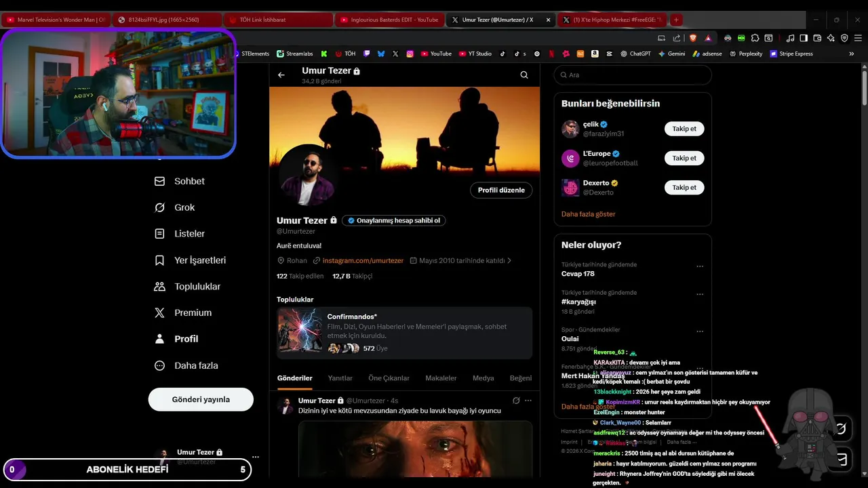This screenshot has height=488, width=868.
Task: Expand Daha fazla sidebar menu
Action: tap(186, 365)
